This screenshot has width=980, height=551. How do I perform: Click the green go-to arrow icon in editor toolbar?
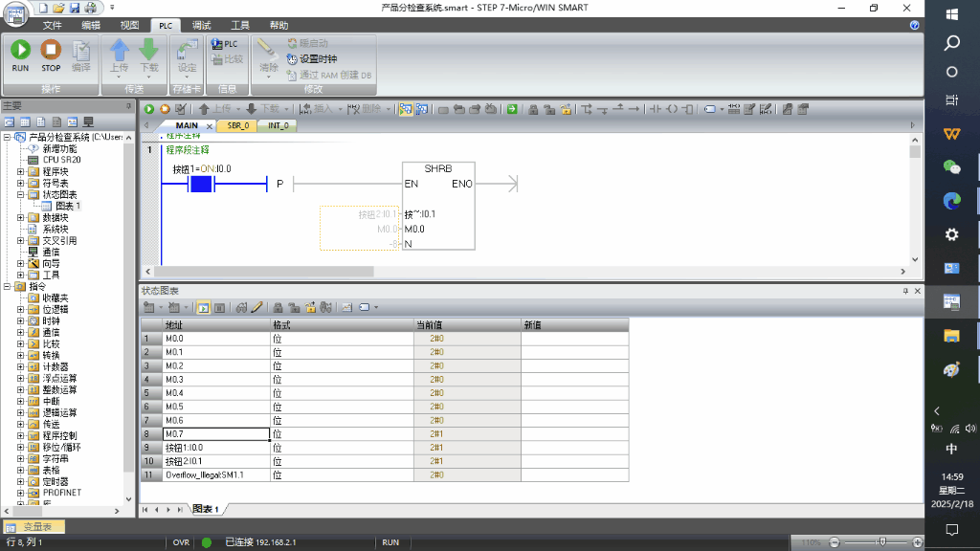click(x=512, y=109)
